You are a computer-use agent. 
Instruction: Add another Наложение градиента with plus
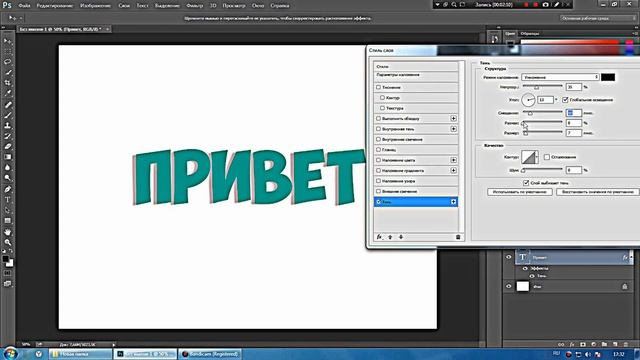pos(453,171)
